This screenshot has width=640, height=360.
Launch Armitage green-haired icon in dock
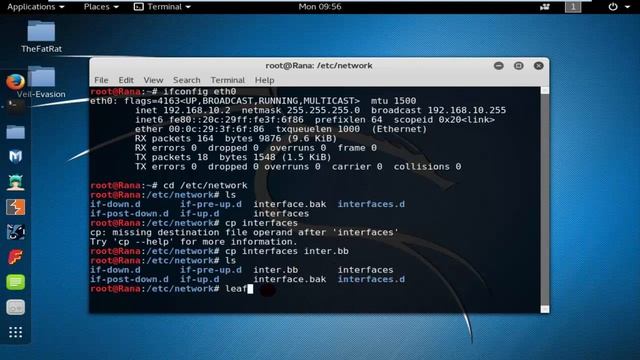coord(16,182)
